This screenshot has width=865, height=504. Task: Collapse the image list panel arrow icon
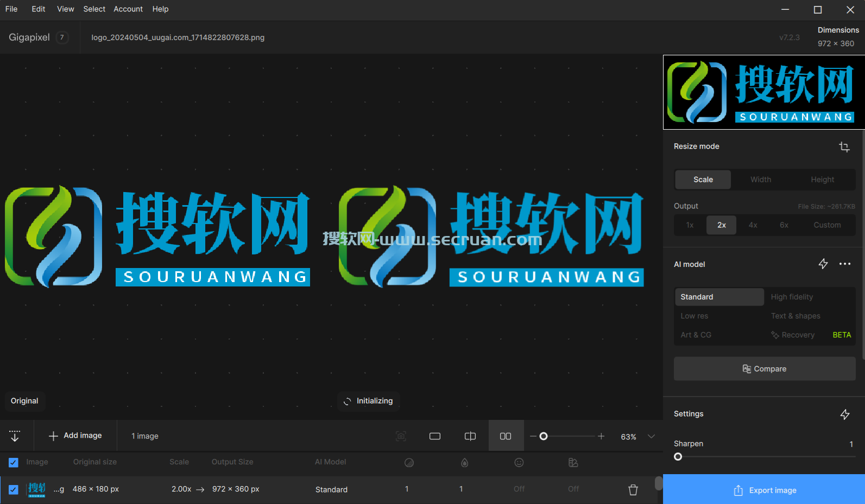pyautogui.click(x=15, y=436)
